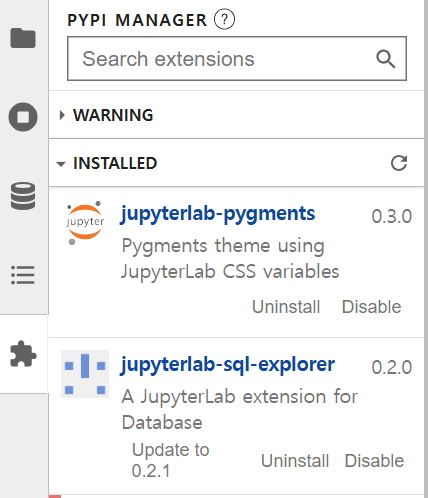Click the search magnifier icon

coord(386,59)
